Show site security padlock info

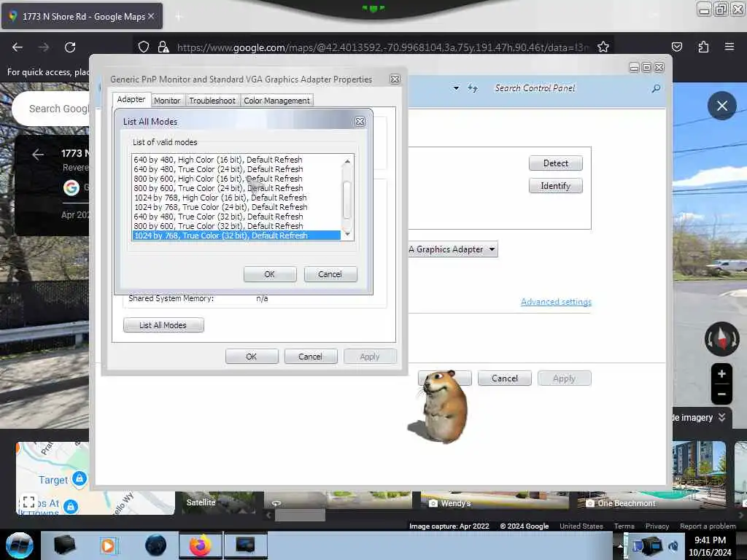(163, 47)
